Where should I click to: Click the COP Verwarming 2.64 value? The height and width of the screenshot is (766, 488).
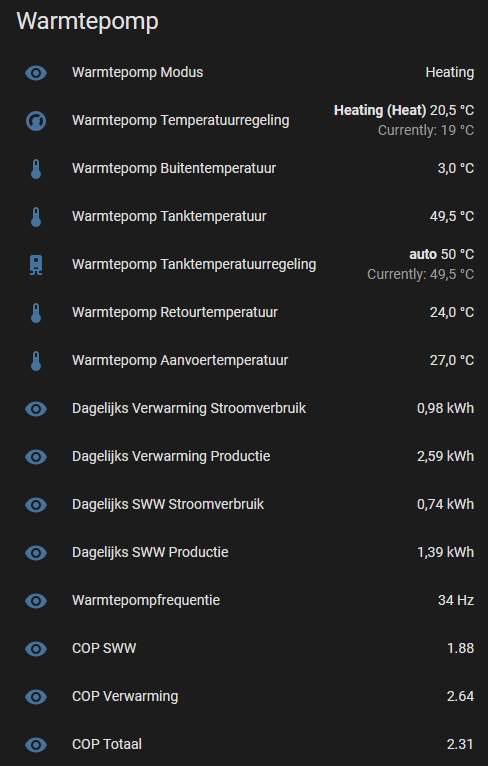pyautogui.click(x=460, y=696)
